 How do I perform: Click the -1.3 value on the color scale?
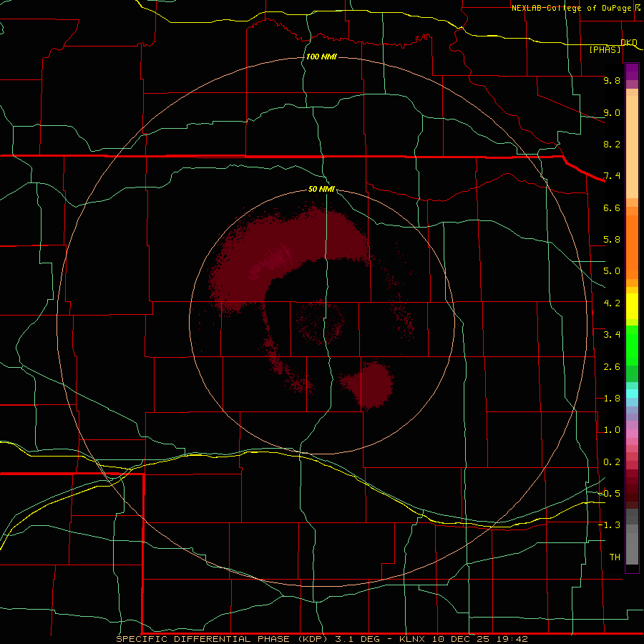pos(609,525)
